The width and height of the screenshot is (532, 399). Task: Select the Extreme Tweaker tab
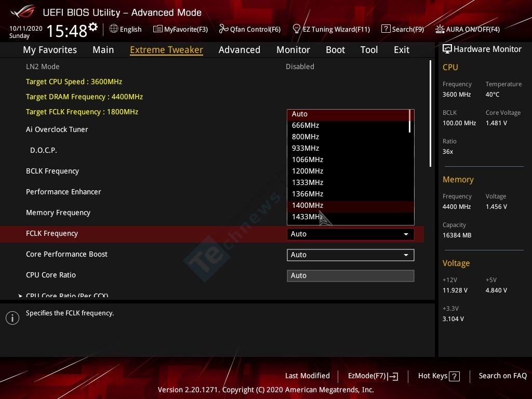pyautogui.click(x=167, y=50)
